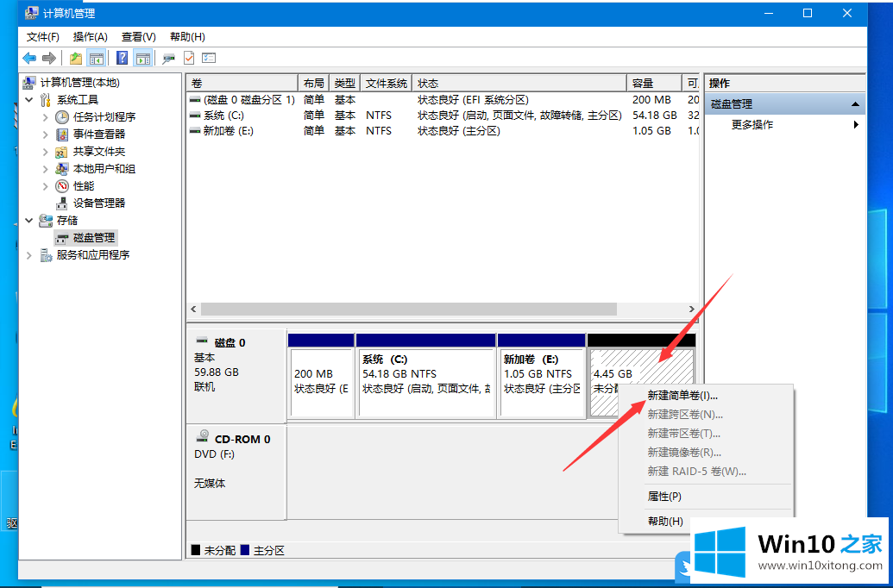Expand the 性能 node arrow
The height and width of the screenshot is (588, 893).
[x=46, y=186]
